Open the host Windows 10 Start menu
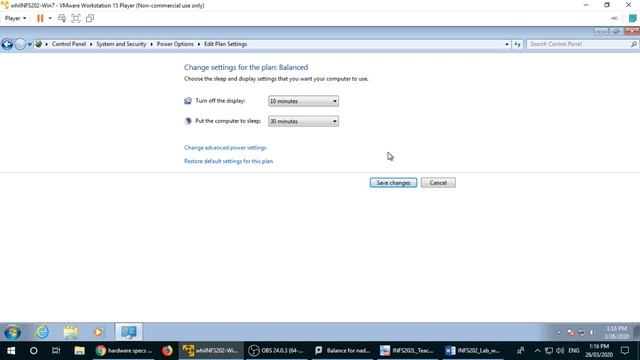 (x=11, y=351)
